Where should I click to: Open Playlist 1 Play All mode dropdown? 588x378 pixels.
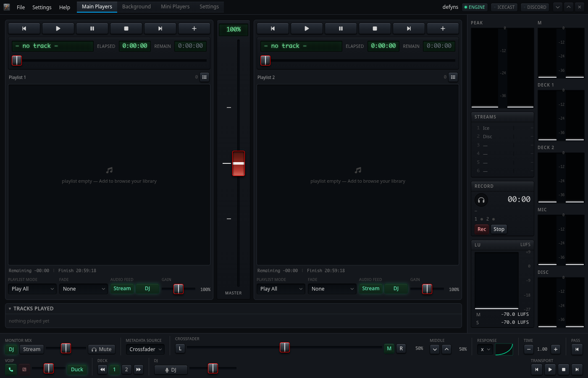pyautogui.click(x=32, y=289)
